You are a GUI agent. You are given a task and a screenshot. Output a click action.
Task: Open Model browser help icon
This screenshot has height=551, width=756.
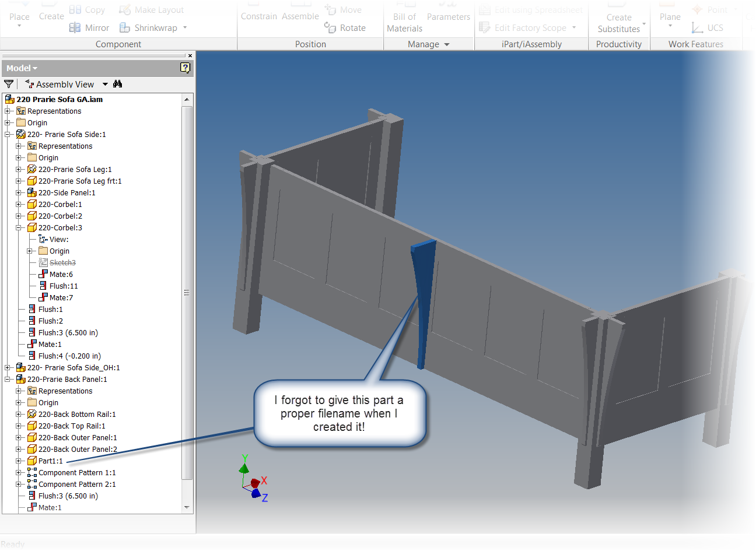pyautogui.click(x=185, y=68)
